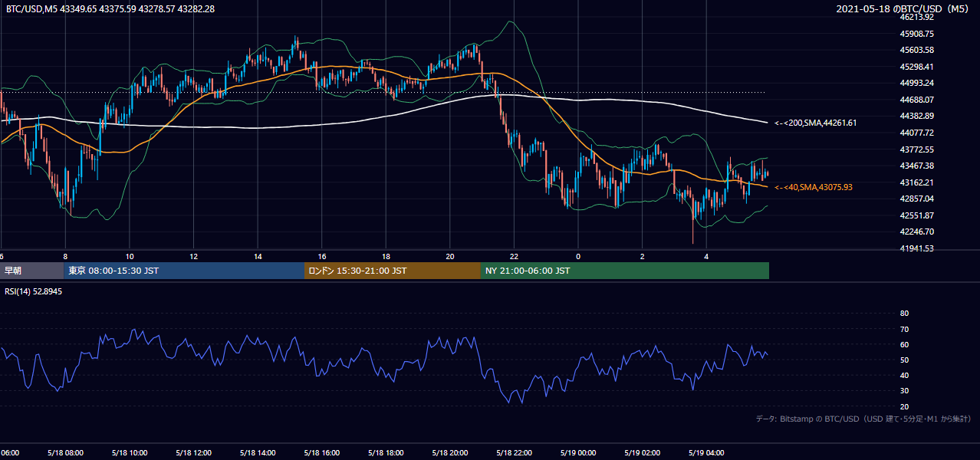Click the 5/18 16:00 time label

321,453
